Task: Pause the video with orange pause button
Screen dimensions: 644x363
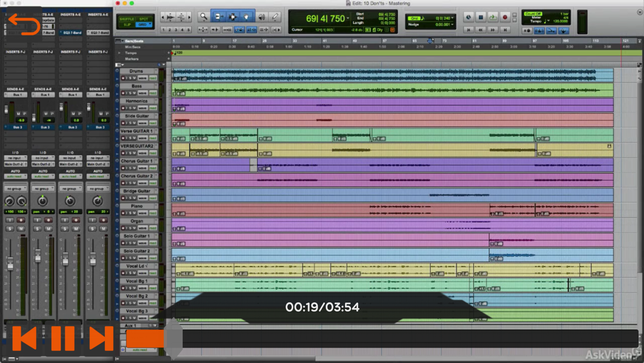Action: (62, 338)
